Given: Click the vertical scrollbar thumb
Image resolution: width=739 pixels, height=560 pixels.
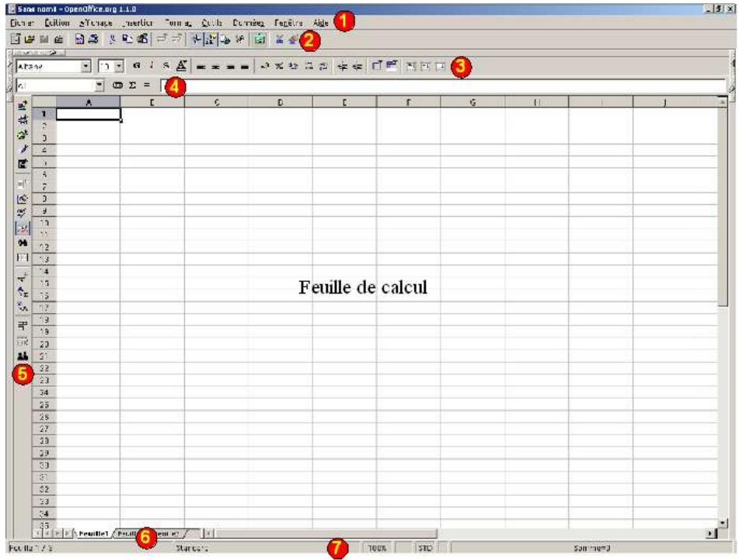Looking at the screenshot, I should [x=723, y=207].
